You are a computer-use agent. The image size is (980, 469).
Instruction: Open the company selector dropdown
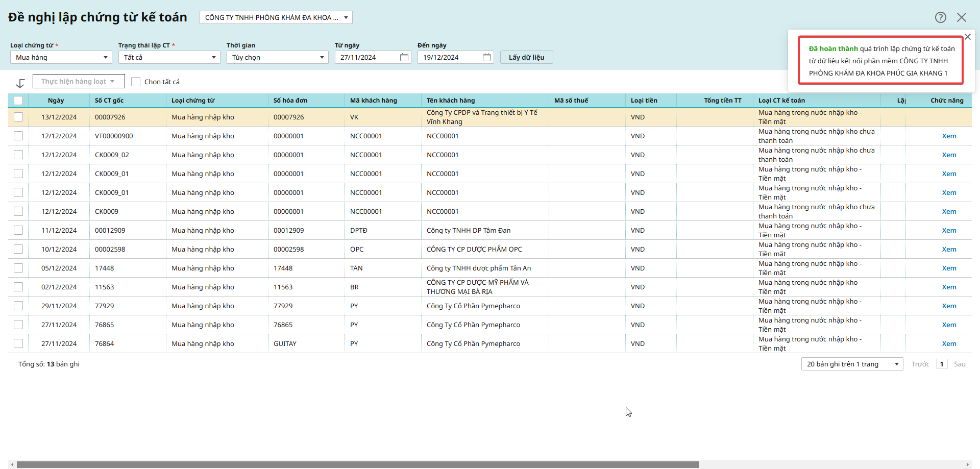tap(276, 17)
